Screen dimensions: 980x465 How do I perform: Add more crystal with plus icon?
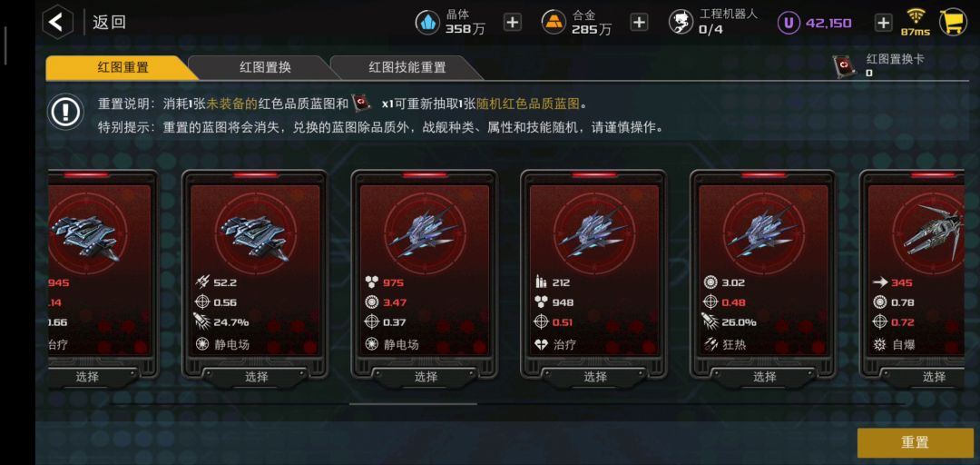[512, 23]
